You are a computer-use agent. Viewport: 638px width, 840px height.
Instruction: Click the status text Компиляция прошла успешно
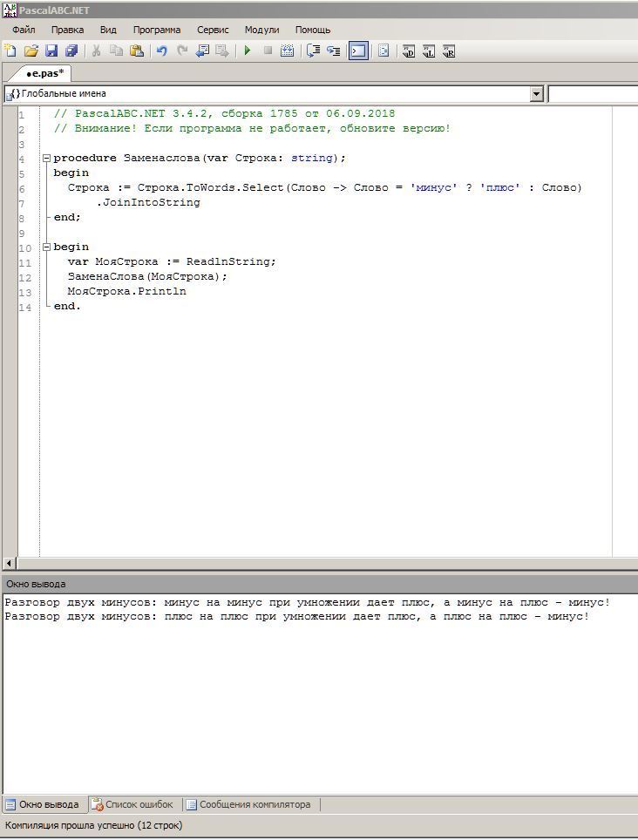tap(94, 825)
